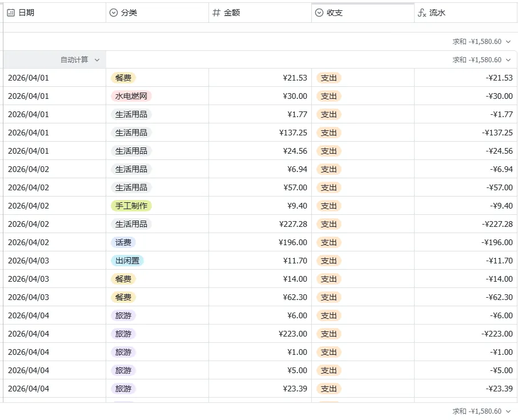Expand the bottom 求和 summary dropdown
Image resolution: width=518 pixels, height=420 pixels.
click(481, 411)
